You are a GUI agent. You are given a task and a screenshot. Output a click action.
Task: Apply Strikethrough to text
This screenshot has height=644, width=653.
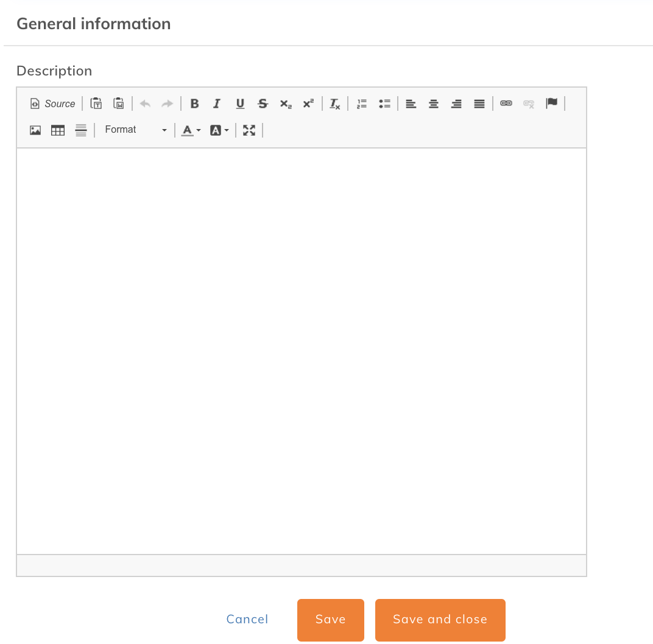coord(263,103)
